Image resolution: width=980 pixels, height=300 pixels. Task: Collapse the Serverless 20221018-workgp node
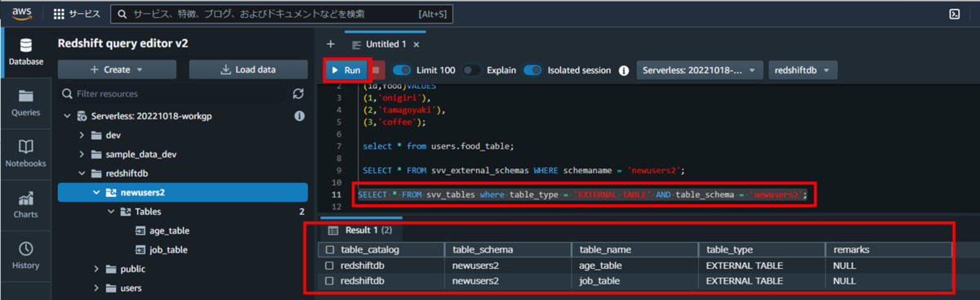coord(66,116)
